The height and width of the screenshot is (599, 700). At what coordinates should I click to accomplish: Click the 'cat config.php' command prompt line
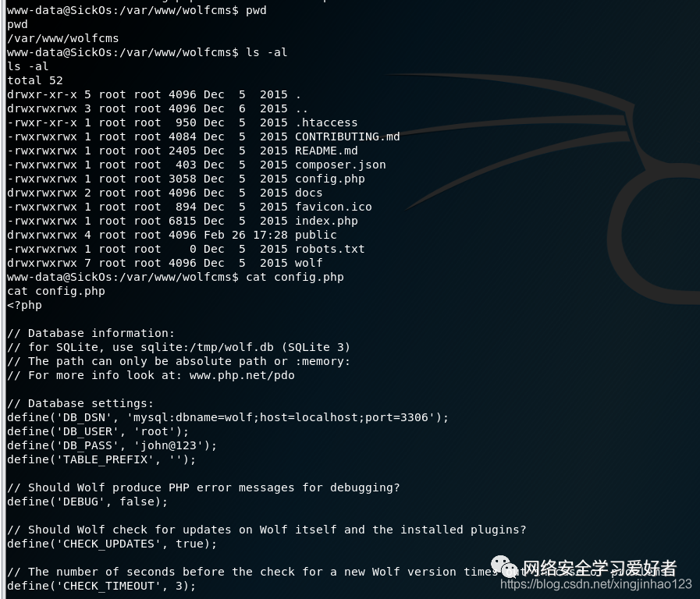pyautogui.click(x=176, y=277)
